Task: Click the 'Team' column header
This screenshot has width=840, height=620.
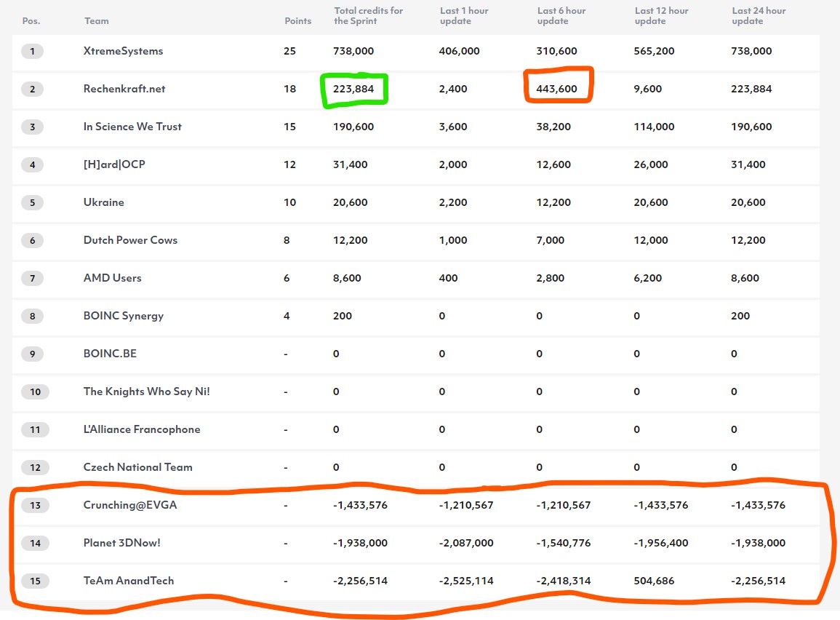Action: coord(97,21)
